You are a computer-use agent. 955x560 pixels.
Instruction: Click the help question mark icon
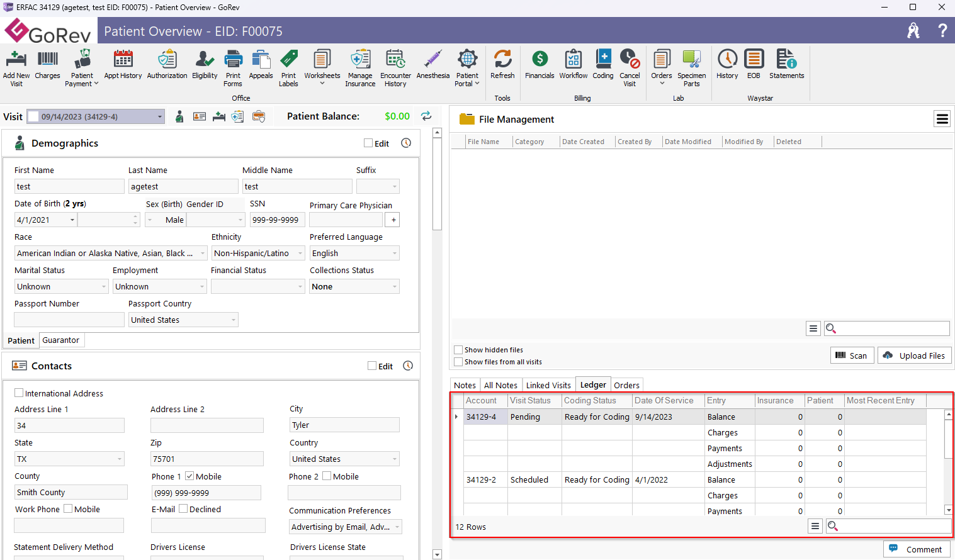coord(942,30)
